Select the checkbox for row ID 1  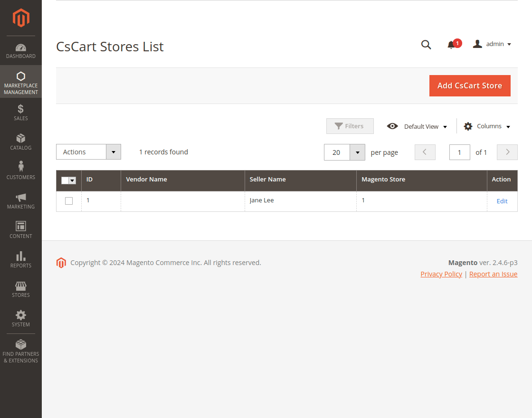tap(69, 201)
